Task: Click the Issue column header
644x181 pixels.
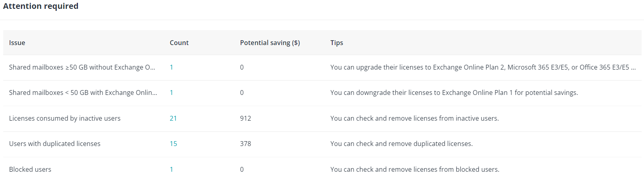Action: pos(17,43)
